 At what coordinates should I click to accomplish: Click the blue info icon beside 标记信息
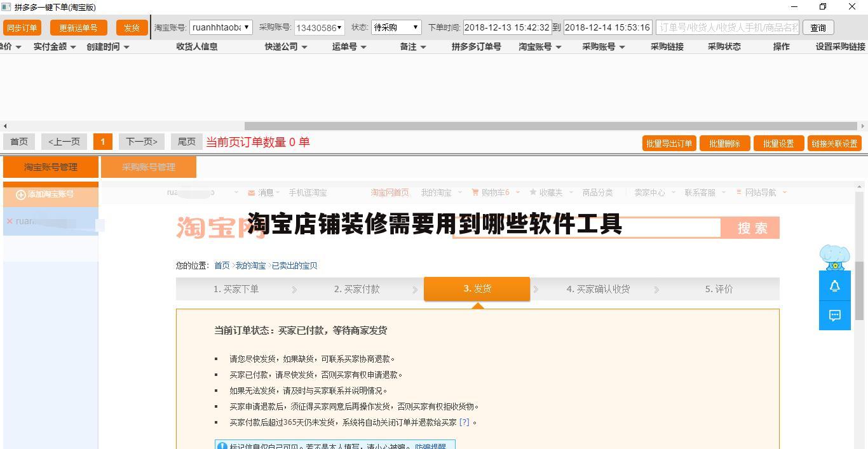[x=222, y=446]
